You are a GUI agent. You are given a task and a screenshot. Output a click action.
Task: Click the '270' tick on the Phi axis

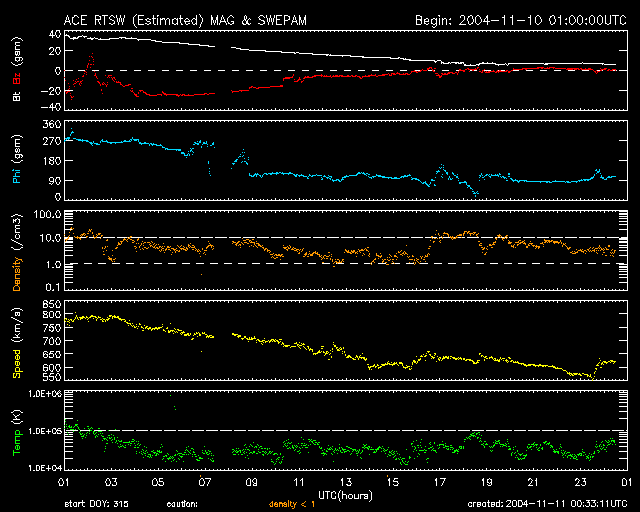click(52, 142)
